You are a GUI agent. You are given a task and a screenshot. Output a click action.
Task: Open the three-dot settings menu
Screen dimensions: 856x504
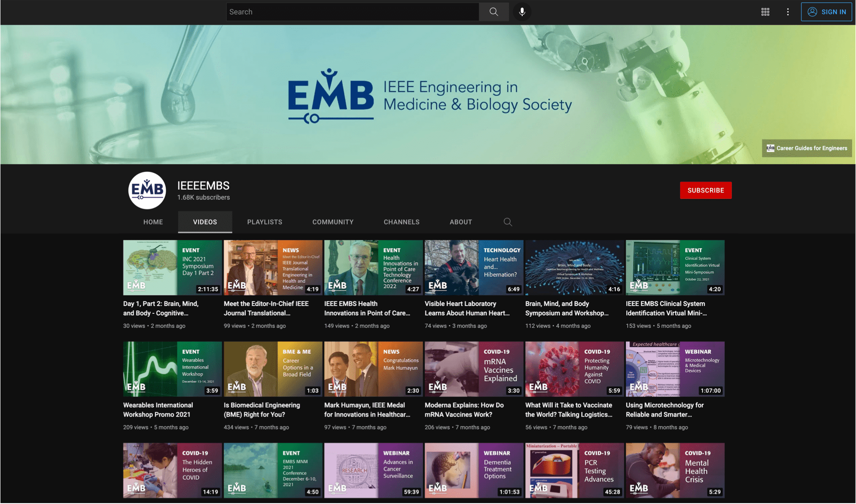pos(787,12)
